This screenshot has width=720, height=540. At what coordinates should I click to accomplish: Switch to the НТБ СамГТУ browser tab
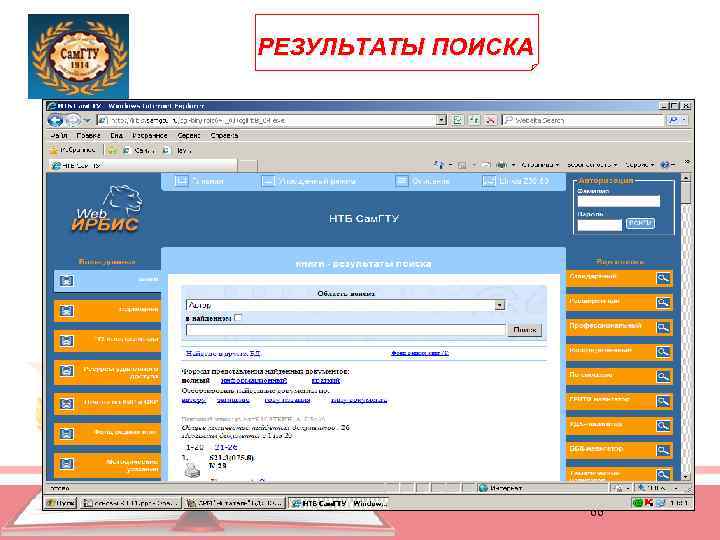[142, 165]
